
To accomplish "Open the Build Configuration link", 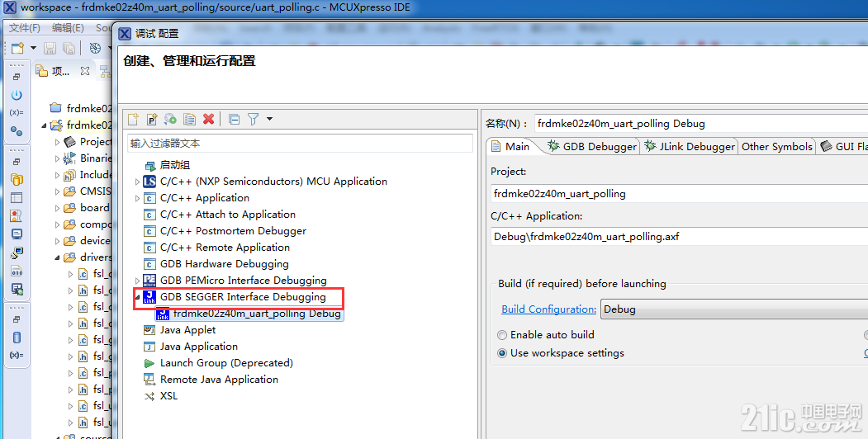I will point(548,309).
